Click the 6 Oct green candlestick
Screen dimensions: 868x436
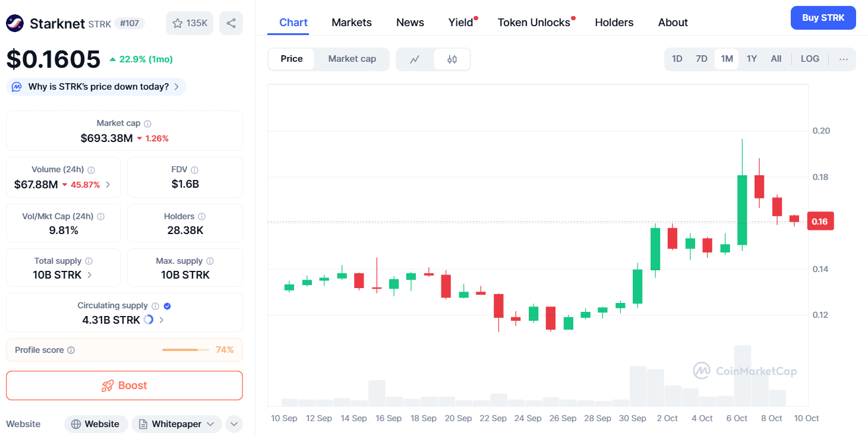tap(742, 210)
